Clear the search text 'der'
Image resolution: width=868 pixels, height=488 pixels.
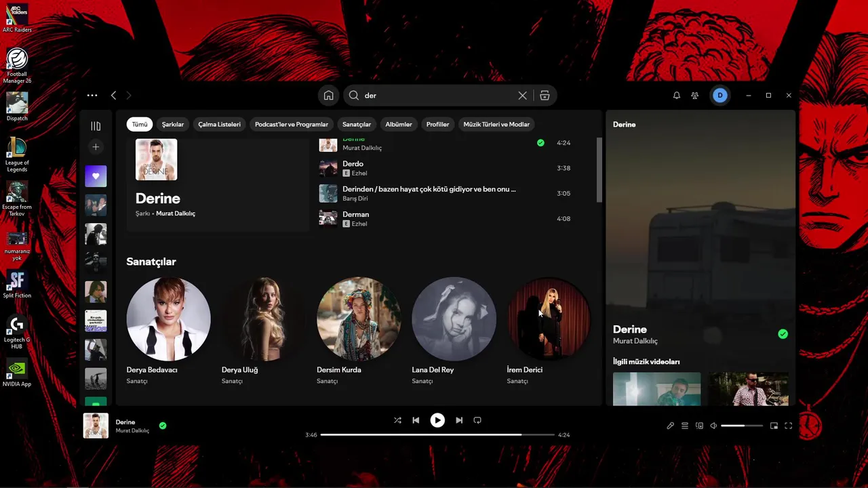tap(522, 96)
